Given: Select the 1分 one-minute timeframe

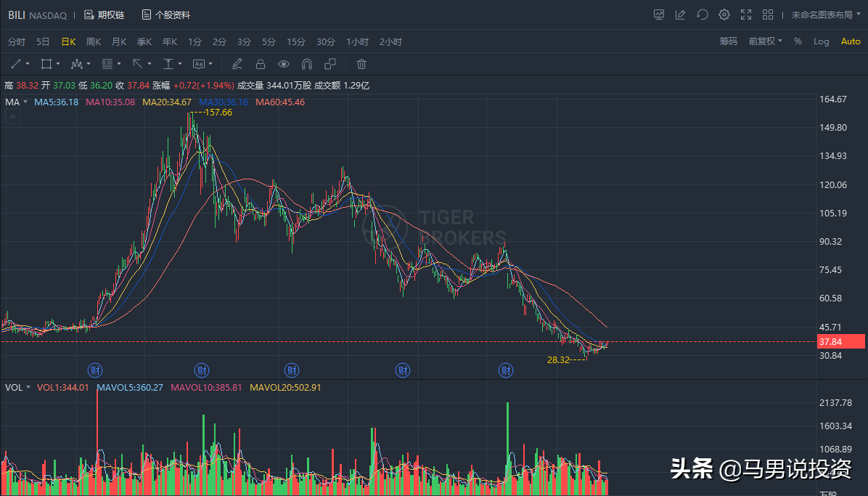Looking at the screenshot, I should point(195,42).
